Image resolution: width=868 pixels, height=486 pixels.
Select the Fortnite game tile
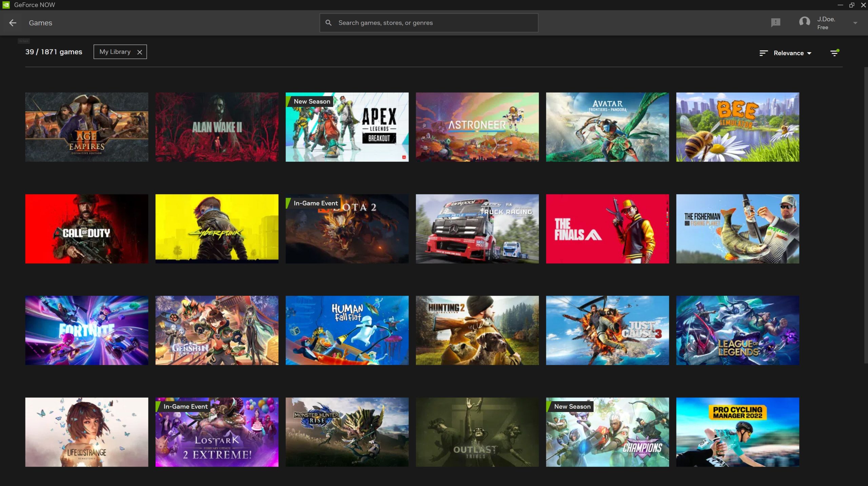click(86, 331)
